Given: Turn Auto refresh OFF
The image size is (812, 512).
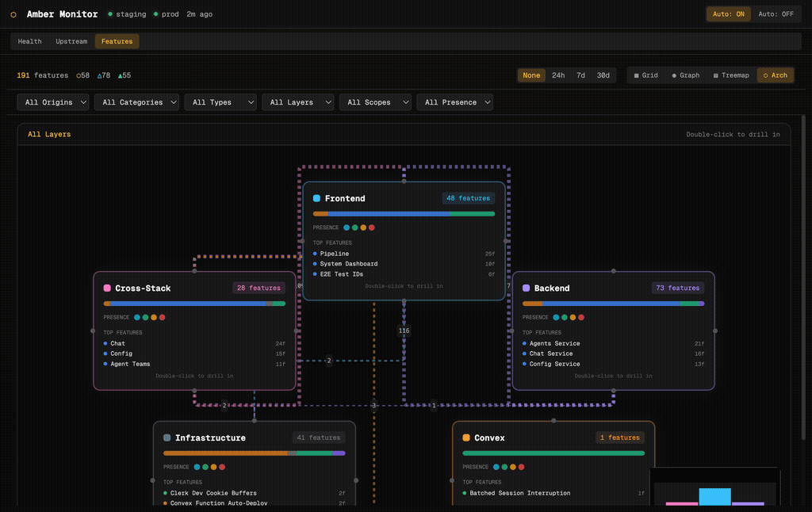Looking at the screenshot, I should point(776,14).
